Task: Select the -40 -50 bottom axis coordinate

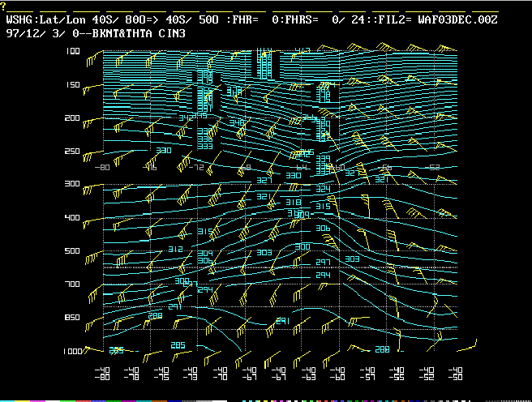Action: [x=455, y=373]
